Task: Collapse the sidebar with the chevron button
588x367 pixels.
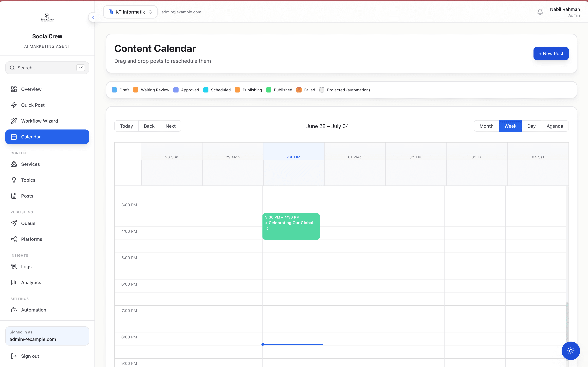Action: (93, 17)
